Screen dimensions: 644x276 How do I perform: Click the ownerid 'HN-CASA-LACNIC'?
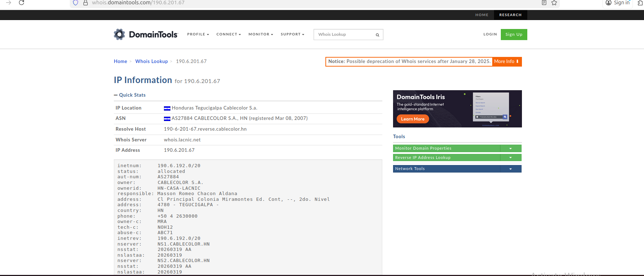click(179, 188)
